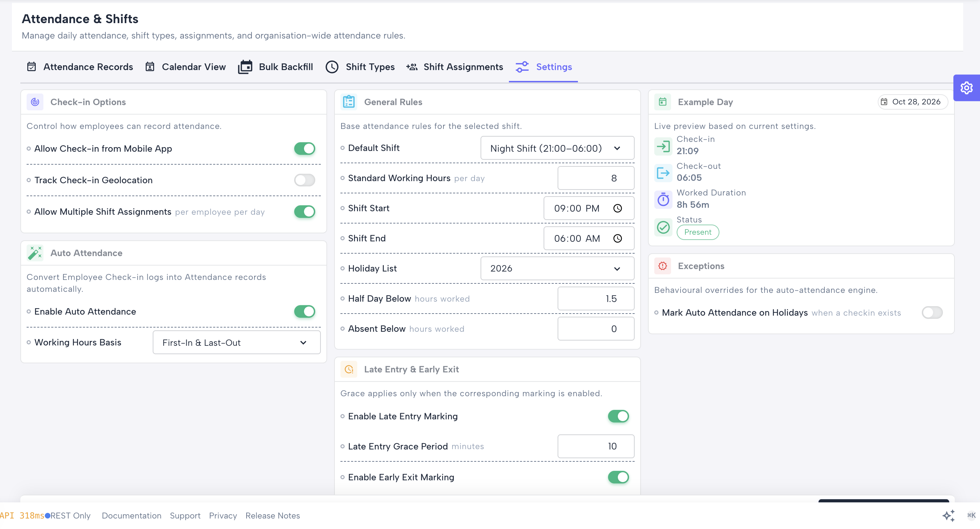Click the Check-in arrow icon in preview
This screenshot has width=980, height=529.
click(663, 146)
